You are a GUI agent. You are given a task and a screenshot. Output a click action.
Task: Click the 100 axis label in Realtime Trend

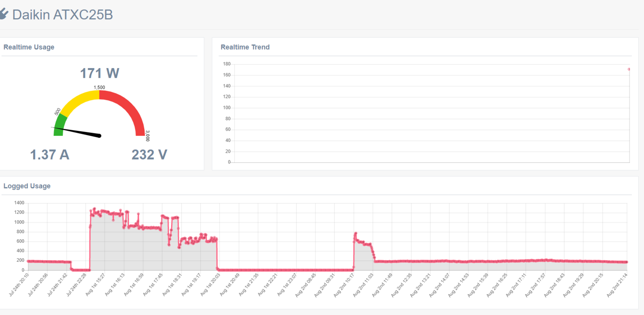(x=227, y=108)
